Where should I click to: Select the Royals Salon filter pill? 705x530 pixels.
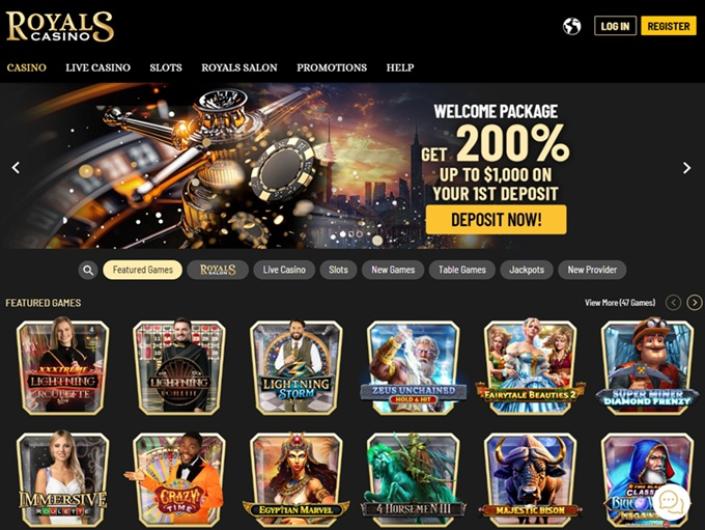click(x=218, y=270)
